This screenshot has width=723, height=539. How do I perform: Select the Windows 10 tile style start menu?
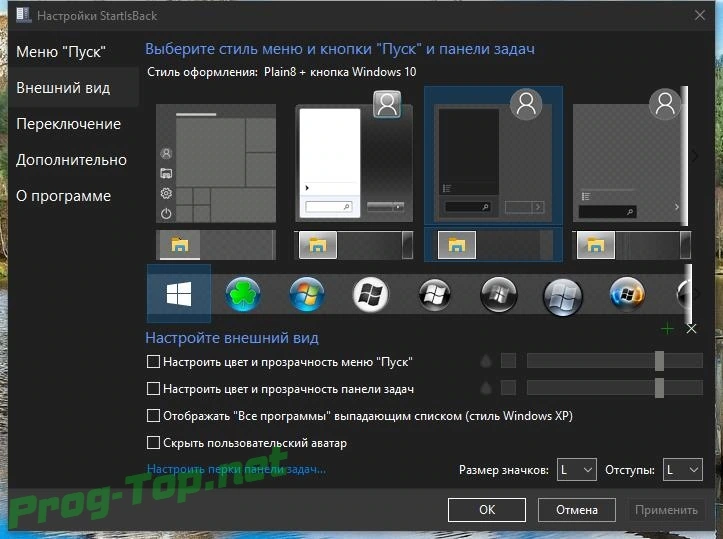click(x=216, y=163)
